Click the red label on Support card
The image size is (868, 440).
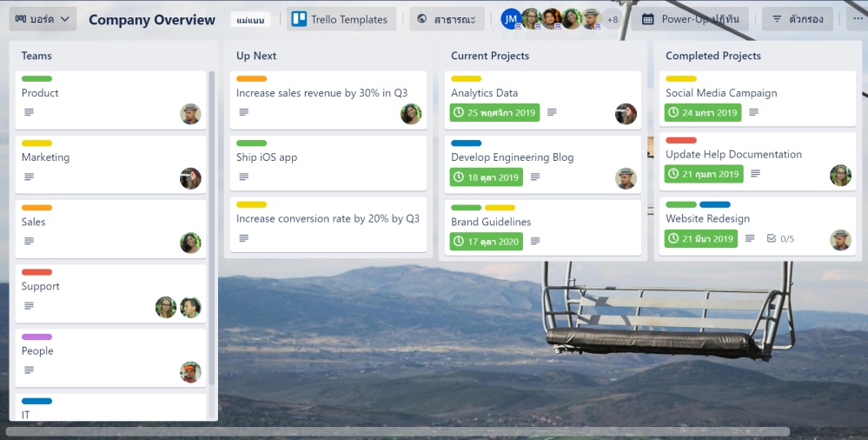[36, 272]
